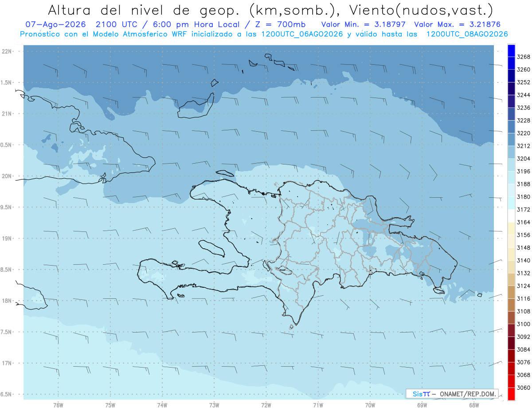
Task: Click the latitude label 6.5N
Action: pyautogui.click(x=6, y=394)
